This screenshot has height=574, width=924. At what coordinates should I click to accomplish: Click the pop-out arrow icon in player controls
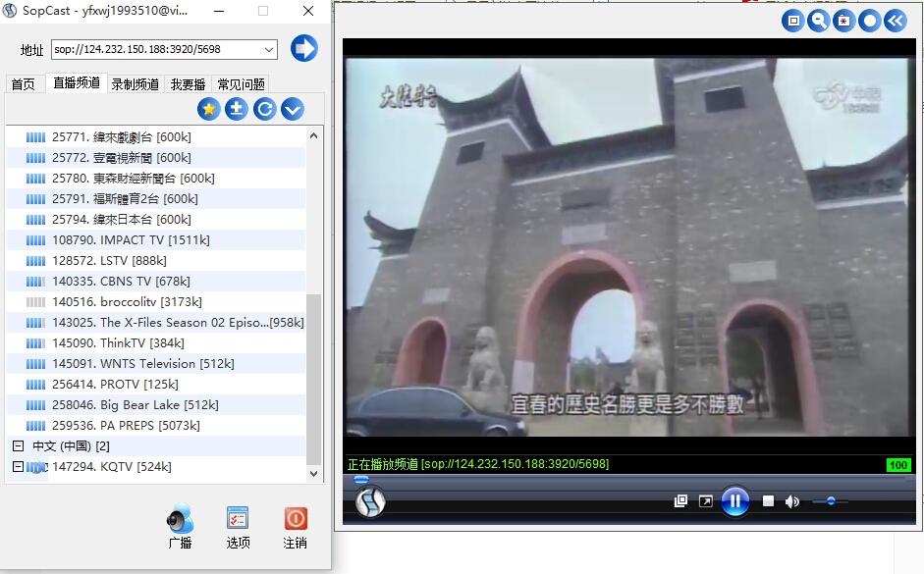(x=705, y=501)
